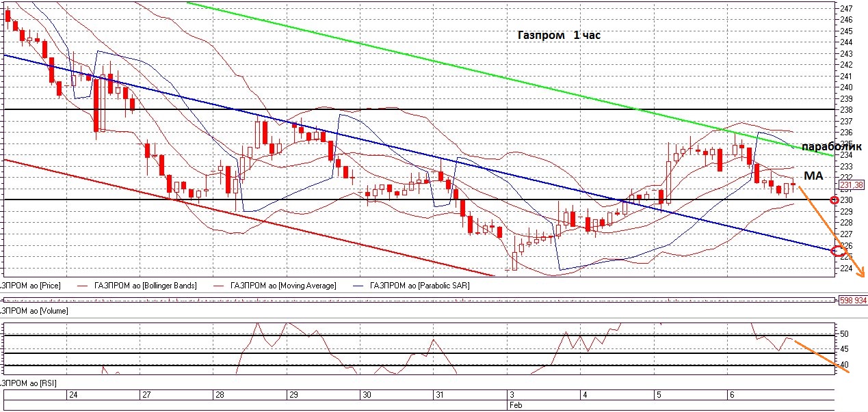The width and height of the screenshot is (868, 412).
Task: Click price axis label 241
Action: (846, 76)
